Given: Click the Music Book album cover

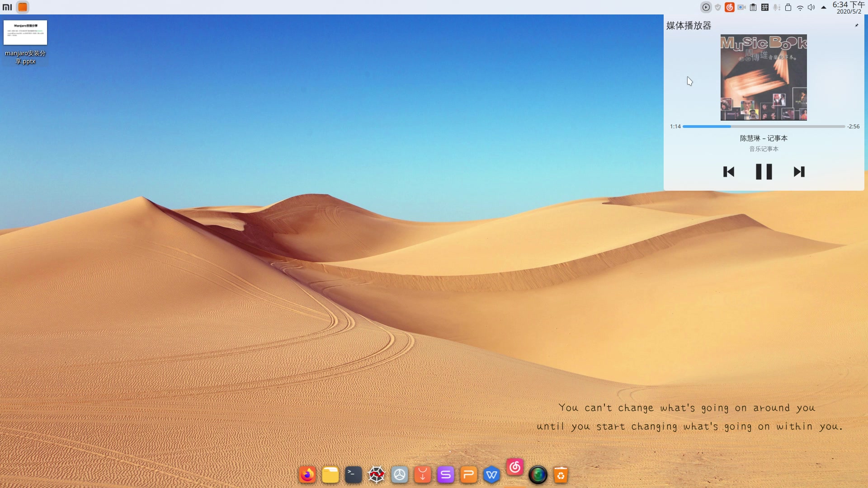Looking at the screenshot, I should 764,77.
